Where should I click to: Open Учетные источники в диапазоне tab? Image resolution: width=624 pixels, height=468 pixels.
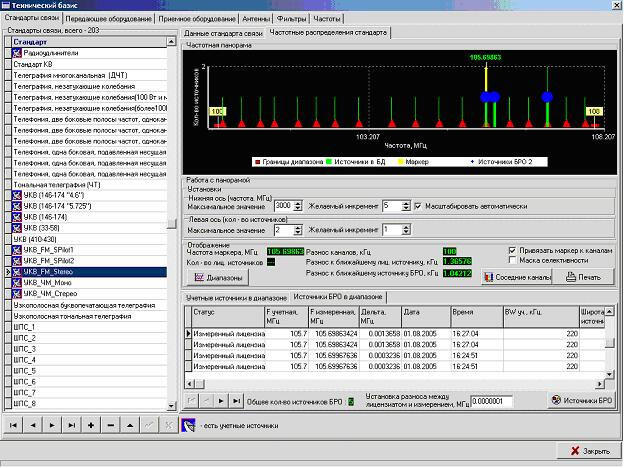233,297
